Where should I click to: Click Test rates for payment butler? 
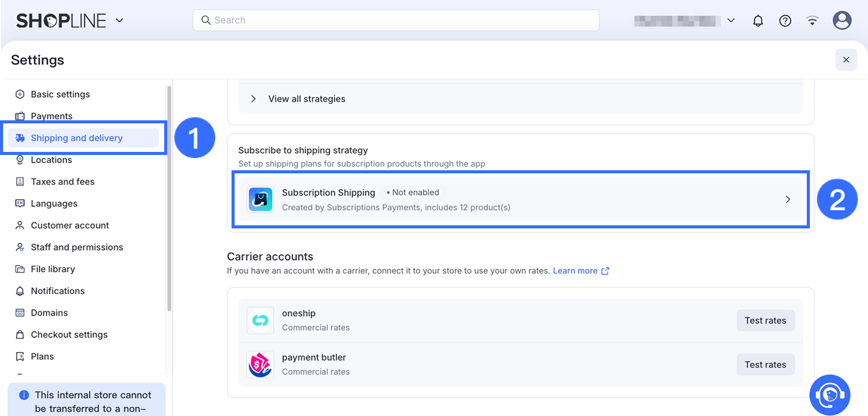pyautogui.click(x=765, y=365)
